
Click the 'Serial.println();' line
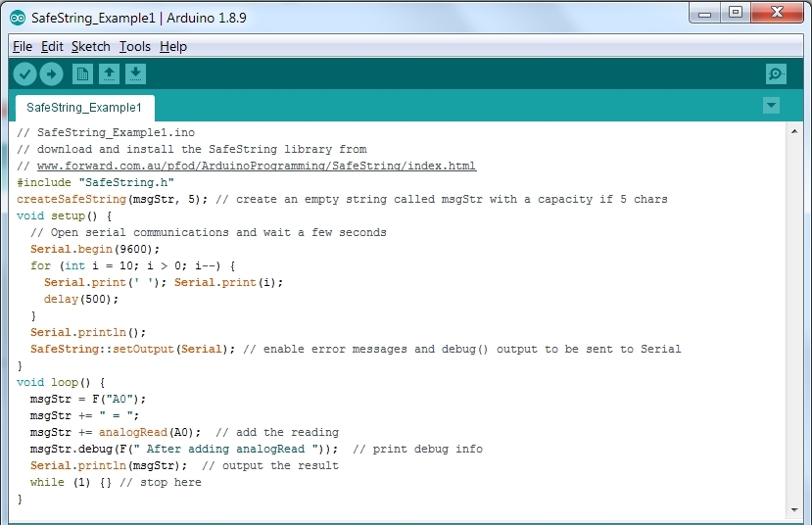(88, 332)
